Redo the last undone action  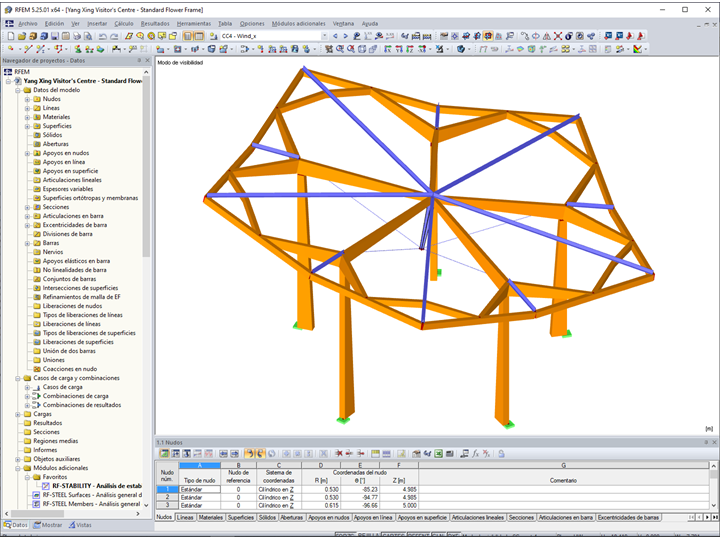114,36
